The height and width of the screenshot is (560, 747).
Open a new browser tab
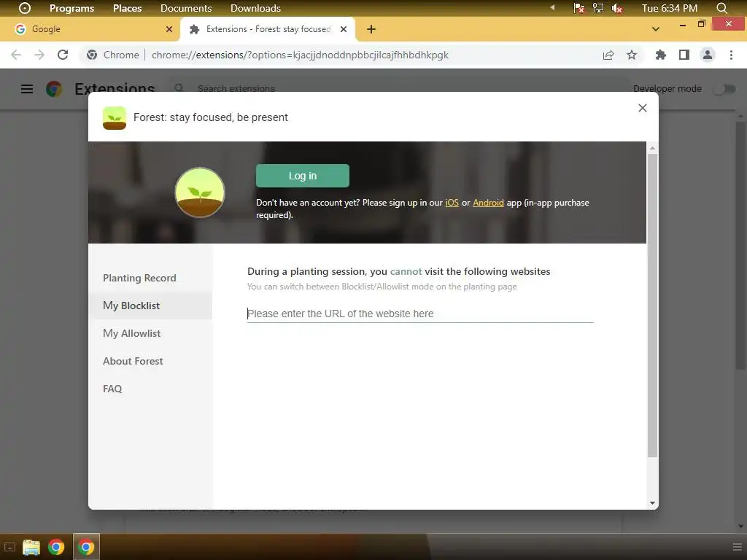[x=371, y=29]
